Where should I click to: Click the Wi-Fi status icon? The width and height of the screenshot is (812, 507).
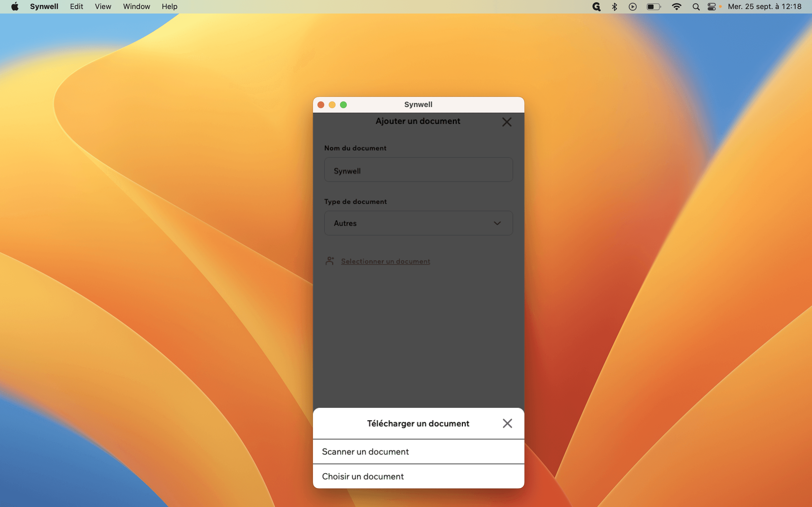click(x=676, y=7)
